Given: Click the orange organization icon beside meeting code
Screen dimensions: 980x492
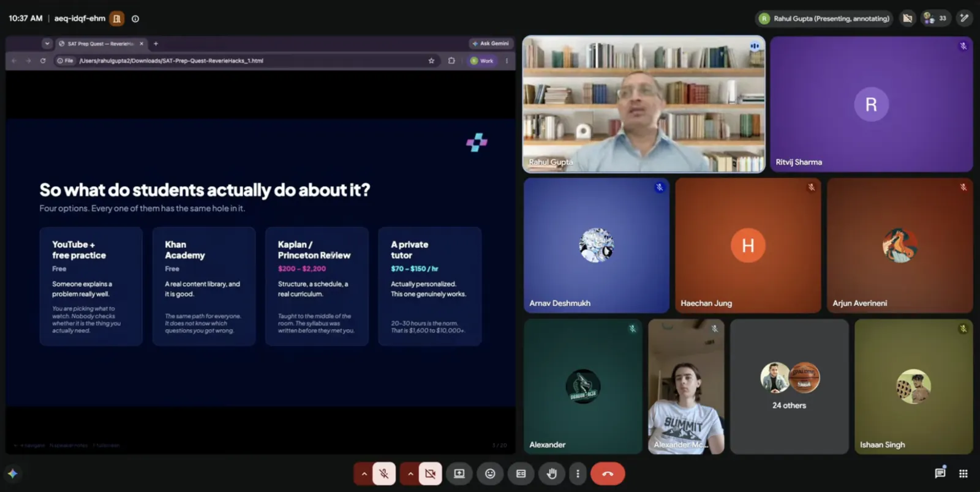Looking at the screenshot, I should pyautogui.click(x=116, y=19).
